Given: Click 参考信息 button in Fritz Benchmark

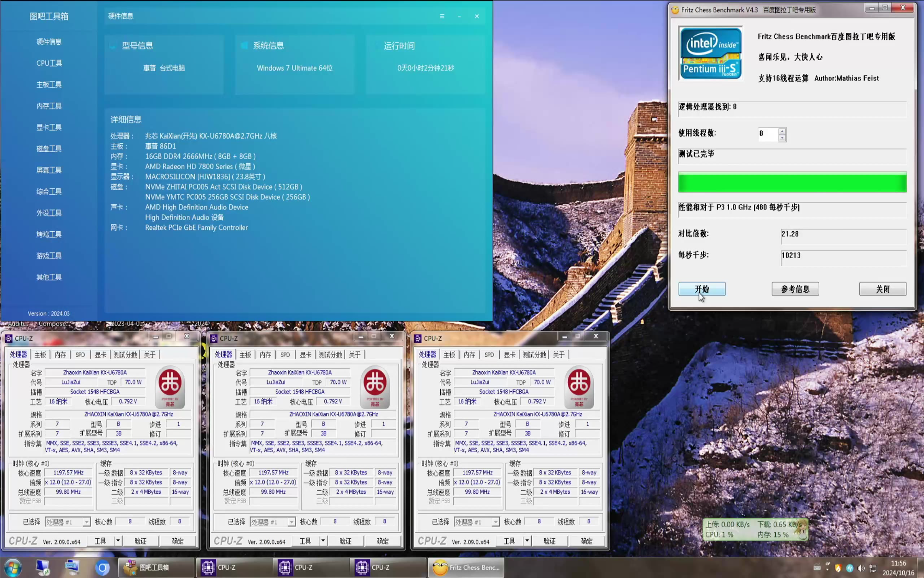Looking at the screenshot, I should [795, 289].
